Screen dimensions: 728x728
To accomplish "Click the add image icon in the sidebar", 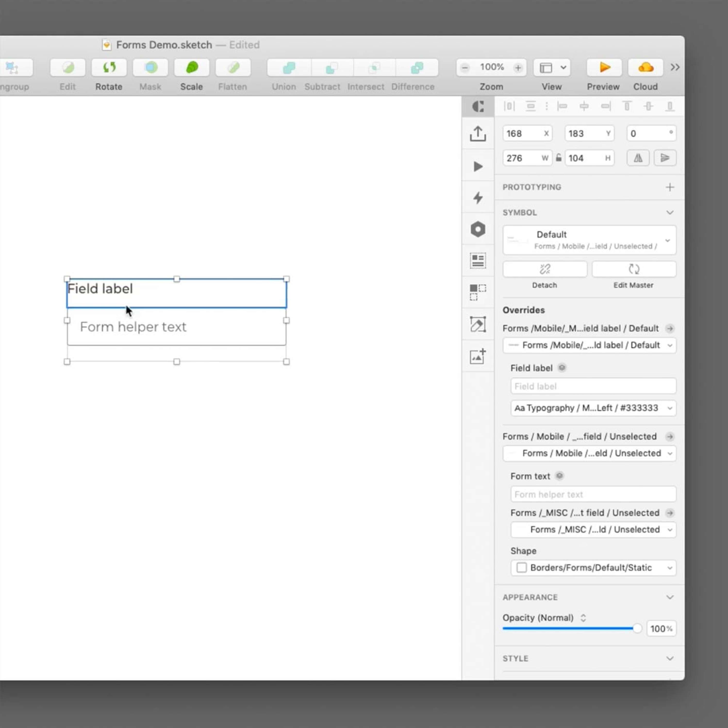I will [478, 356].
